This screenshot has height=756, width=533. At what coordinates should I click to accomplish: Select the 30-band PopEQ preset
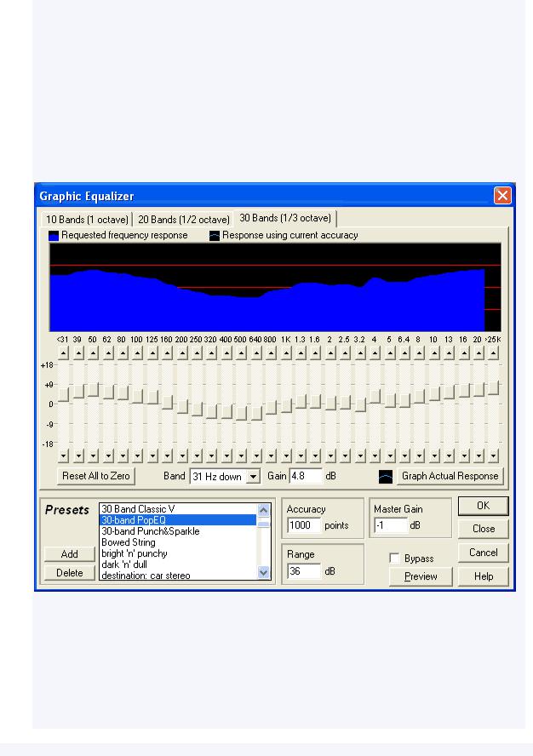[x=177, y=519]
